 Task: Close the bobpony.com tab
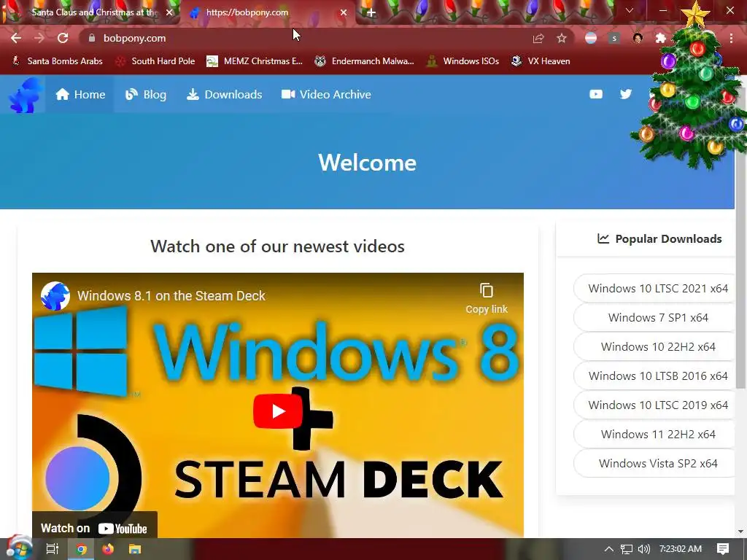pos(343,12)
